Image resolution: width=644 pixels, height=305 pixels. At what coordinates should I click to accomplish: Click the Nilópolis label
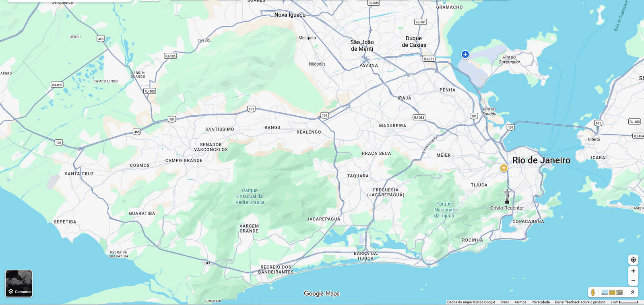point(317,64)
